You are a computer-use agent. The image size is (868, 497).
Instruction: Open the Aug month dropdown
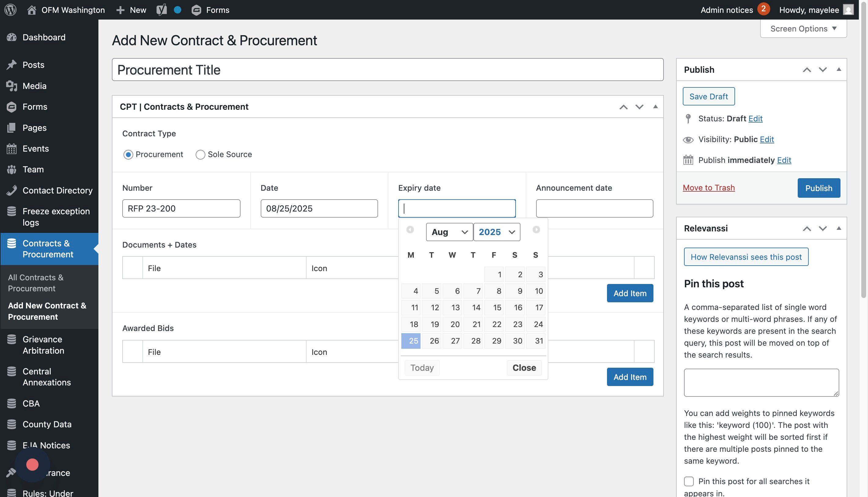[449, 232]
